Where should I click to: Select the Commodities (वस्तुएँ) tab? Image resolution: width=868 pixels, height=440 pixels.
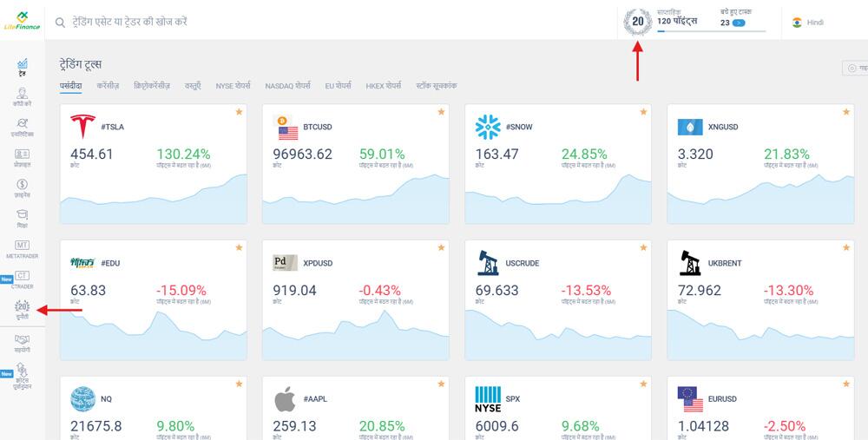click(x=193, y=86)
